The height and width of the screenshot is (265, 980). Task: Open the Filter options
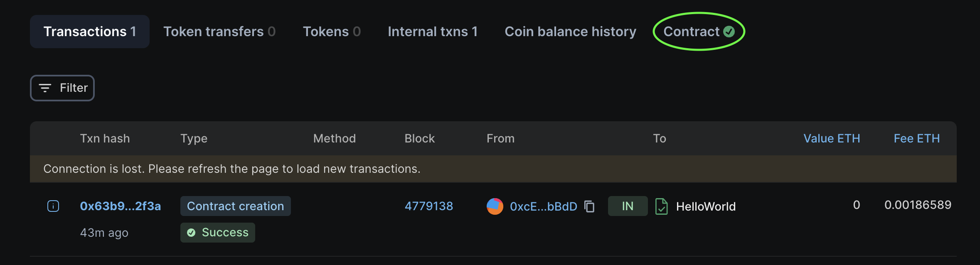click(x=62, y=88)
